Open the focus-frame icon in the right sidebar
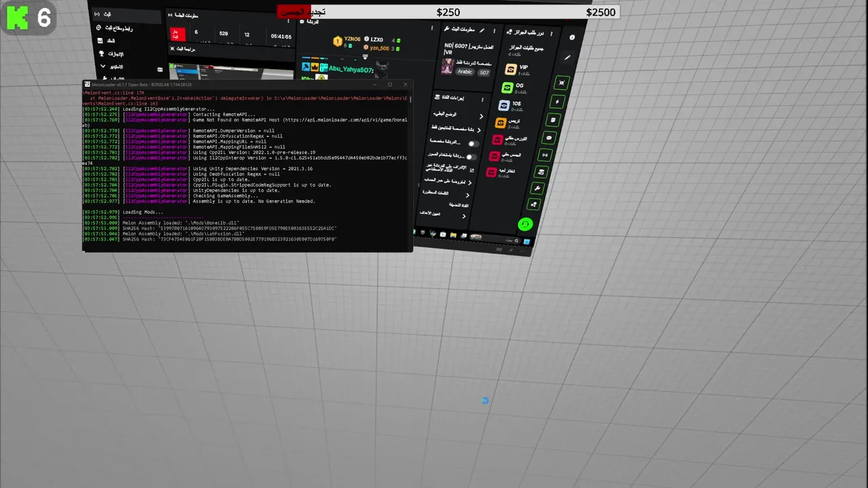Screen dimensions: 868x488 [x=561, y=83]
